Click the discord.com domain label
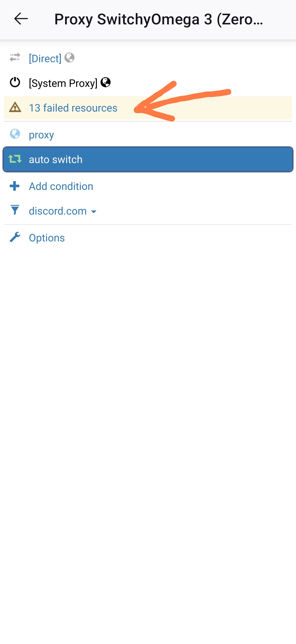This screenshot has height=644, width=296. tap(58, 211)
